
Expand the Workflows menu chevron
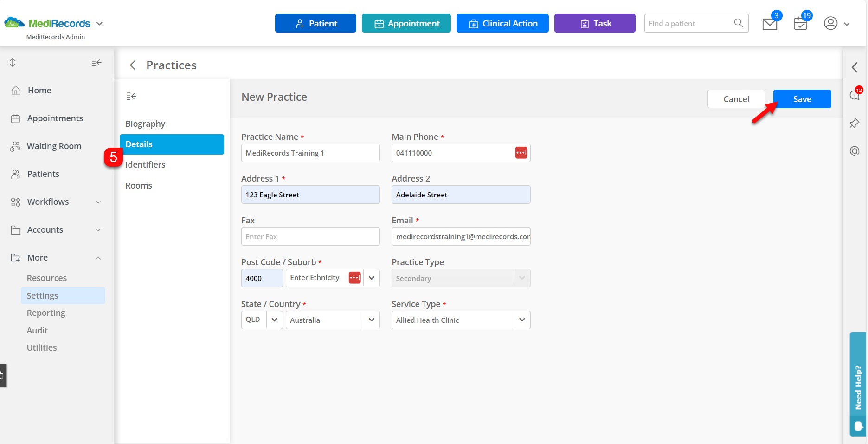[98, 202]
